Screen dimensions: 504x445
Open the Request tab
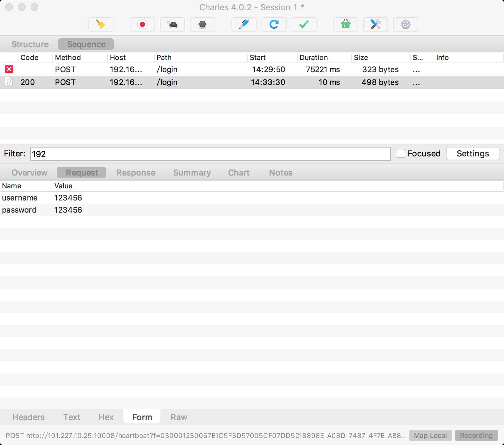[x=81, y=173]
